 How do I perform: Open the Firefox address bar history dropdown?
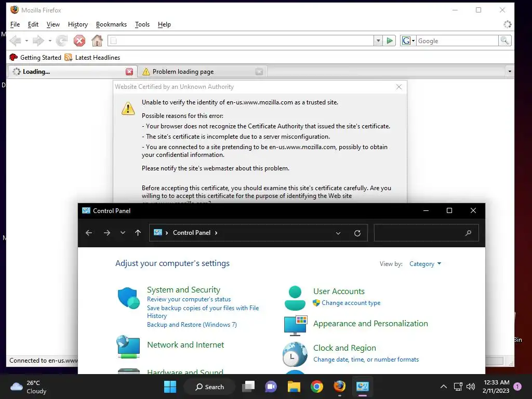378,41
